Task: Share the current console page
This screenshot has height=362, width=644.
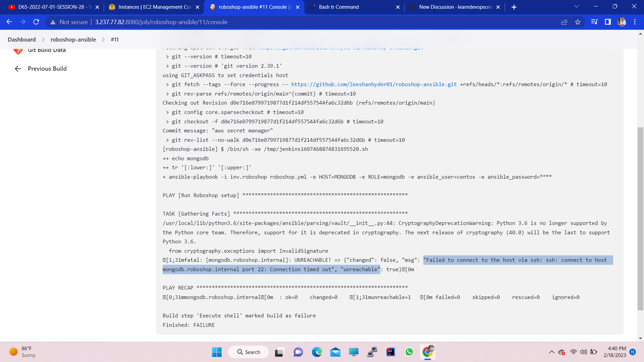Action: pyautogui.click(x=565, y=22)
